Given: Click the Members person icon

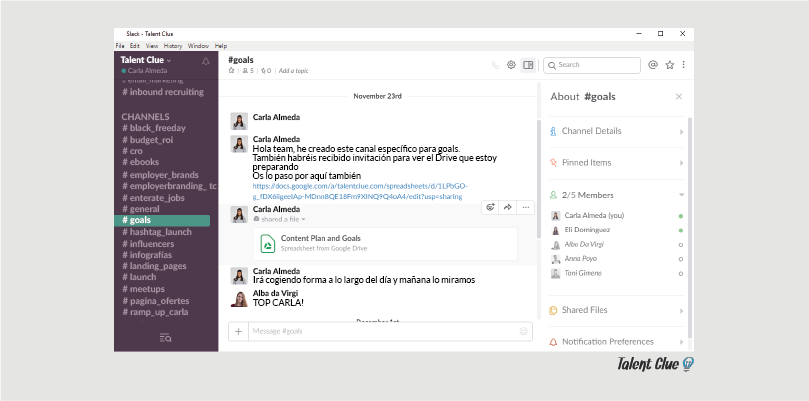Looking at the screenshot, I should point(553,195).
